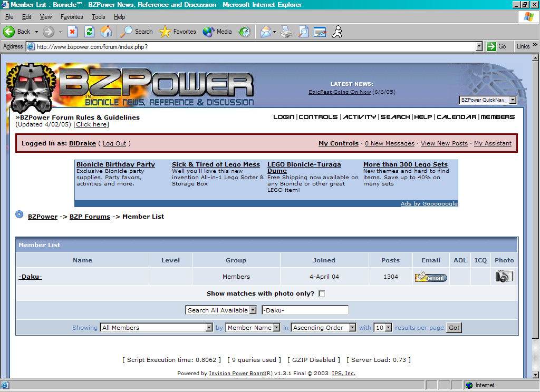Open the Home page icon
The height and width of the screenshot is (392, 540).
106,32
